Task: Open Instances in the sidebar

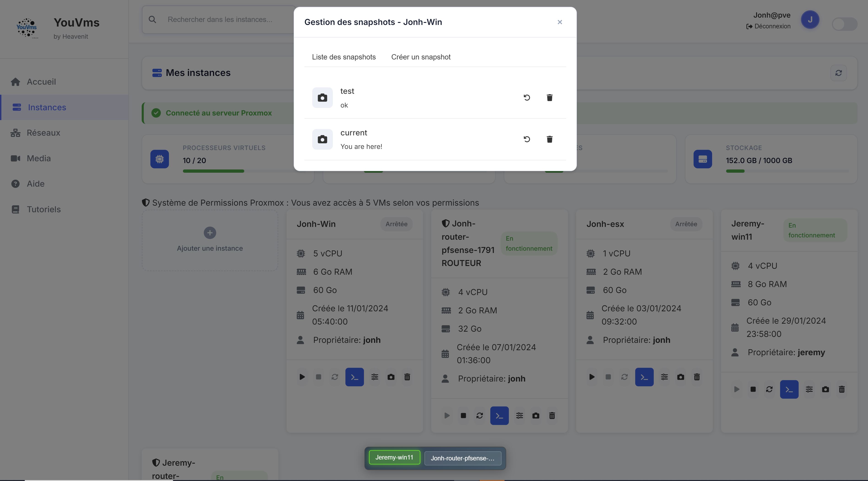Action: point(64,107)
